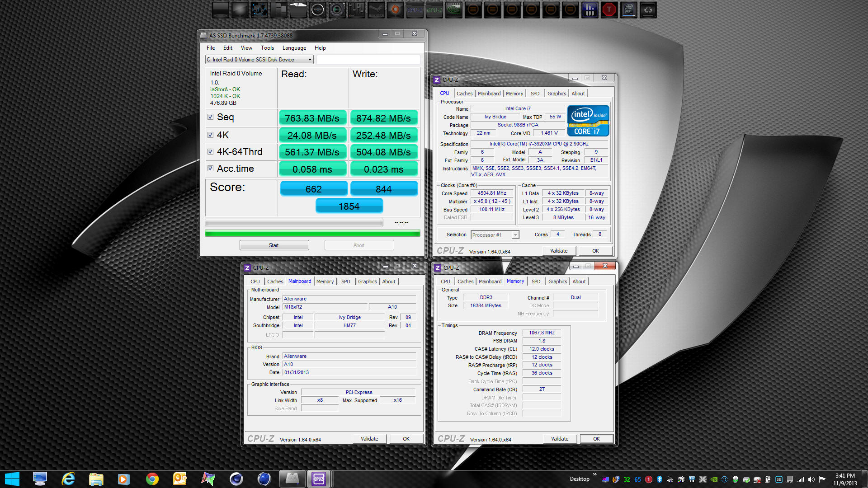Image resolution: width=868 pixels, height=488 pixels.
Task: Launch Google Chrome from the taskbar
Action: 152,479
